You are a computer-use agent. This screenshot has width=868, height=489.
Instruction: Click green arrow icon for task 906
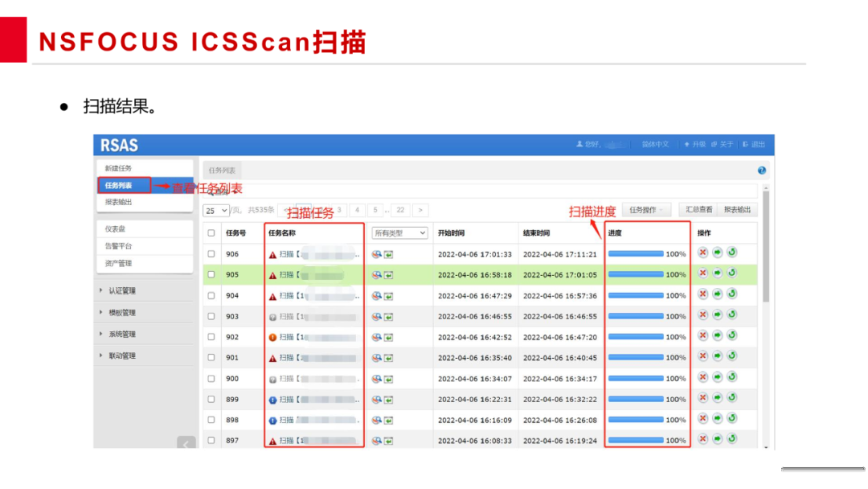coord(718,253)
